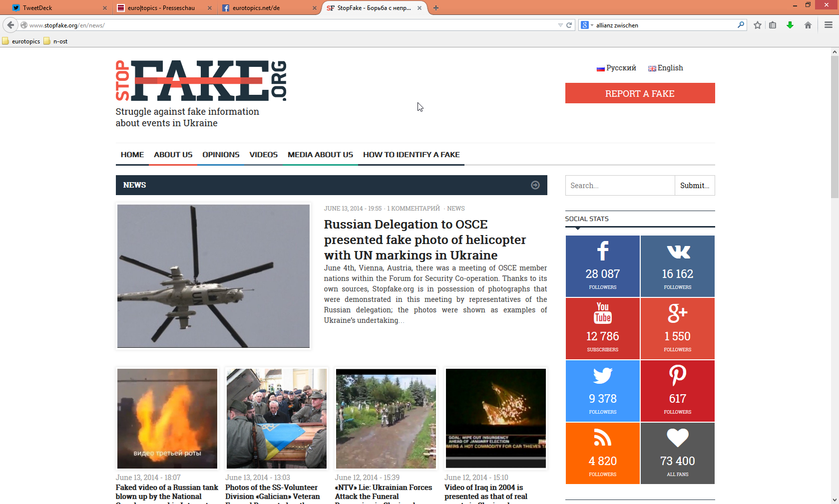Click the heart 73 400 all fans tile

[678, 453]
